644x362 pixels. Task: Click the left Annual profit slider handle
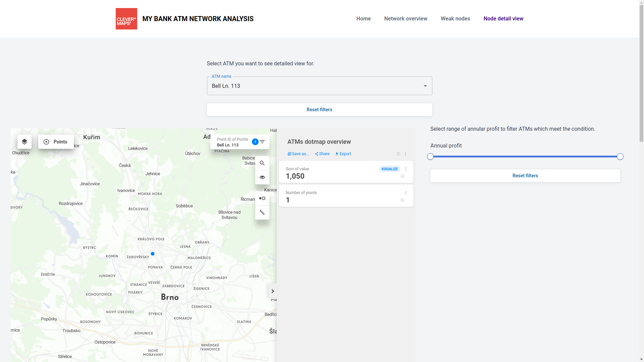[430, 157]
